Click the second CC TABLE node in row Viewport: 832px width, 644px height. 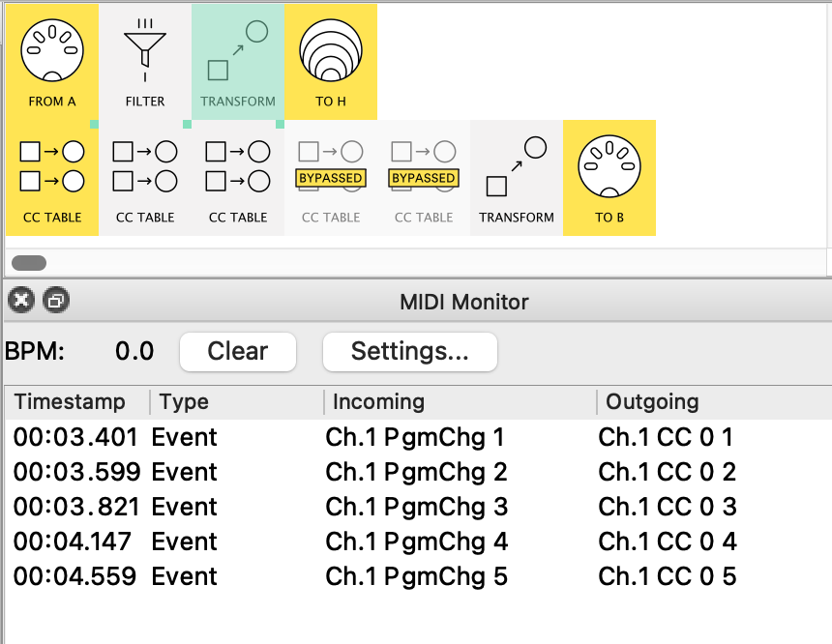pyautogui.click(x=145, y=177)
